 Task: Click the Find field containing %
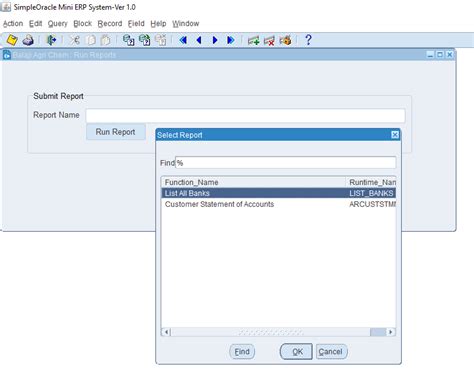[286, 163]
